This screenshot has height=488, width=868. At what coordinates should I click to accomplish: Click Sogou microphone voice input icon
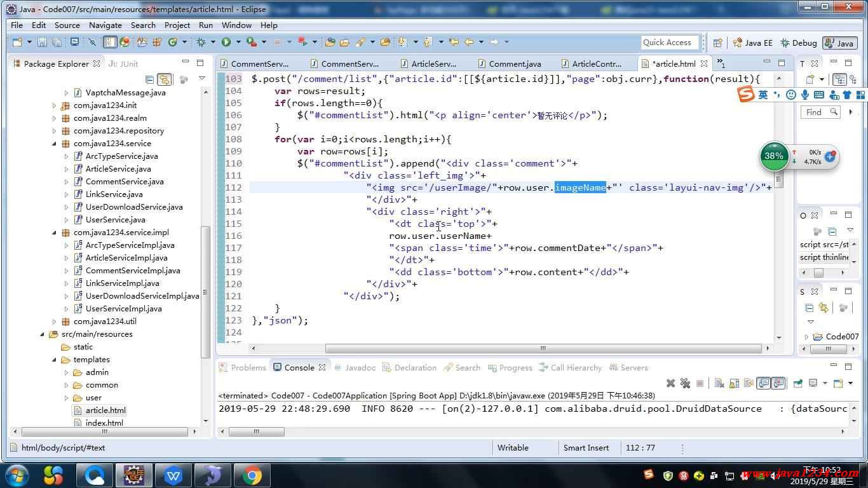805,95
